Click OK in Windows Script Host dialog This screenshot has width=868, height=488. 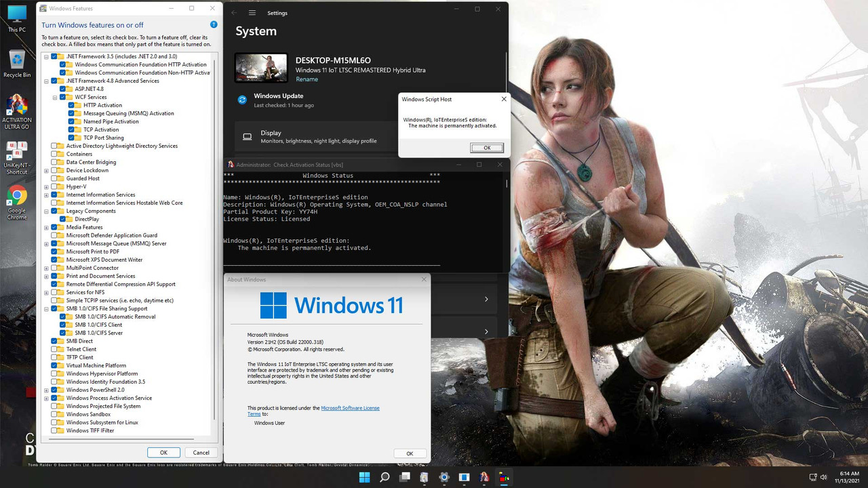(x=487, y=147)
